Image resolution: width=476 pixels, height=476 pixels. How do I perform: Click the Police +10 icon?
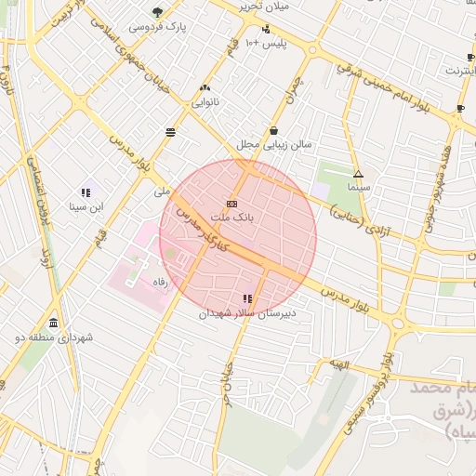[x=266, y=30]
